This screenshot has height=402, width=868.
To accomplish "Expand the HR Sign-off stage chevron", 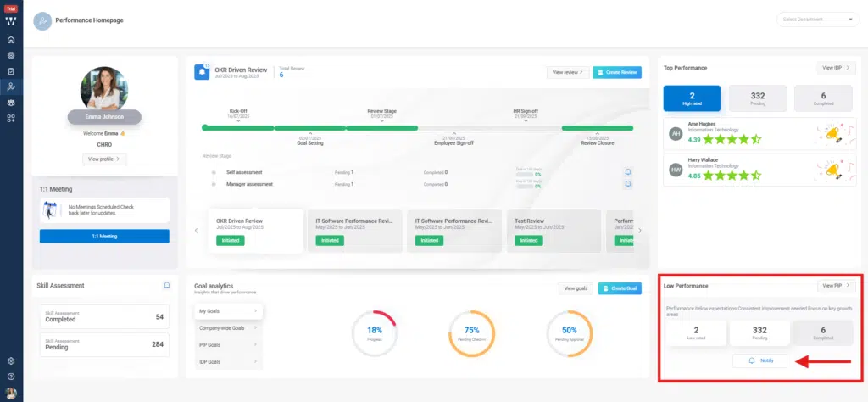I will (x=526, y=120).
